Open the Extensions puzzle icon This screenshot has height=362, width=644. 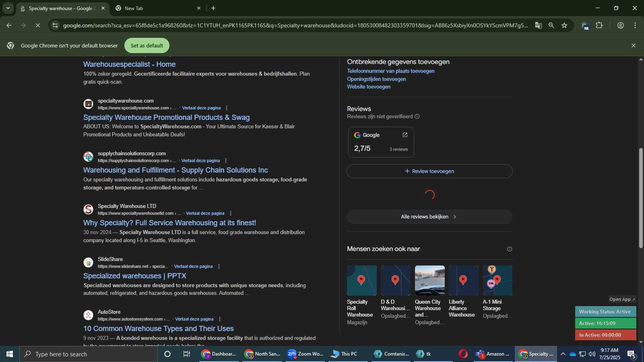(x=599, y=25)
